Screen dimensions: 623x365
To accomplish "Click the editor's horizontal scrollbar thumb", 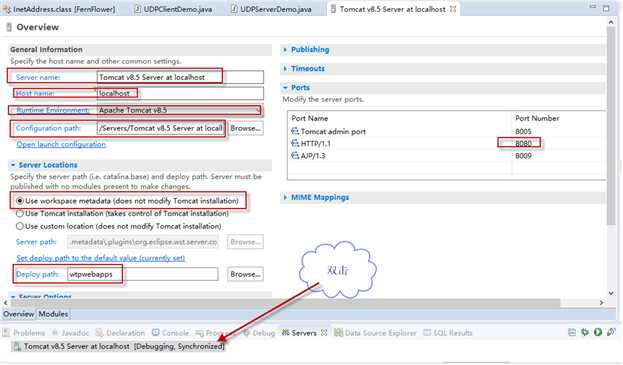I will coord(285,303).
